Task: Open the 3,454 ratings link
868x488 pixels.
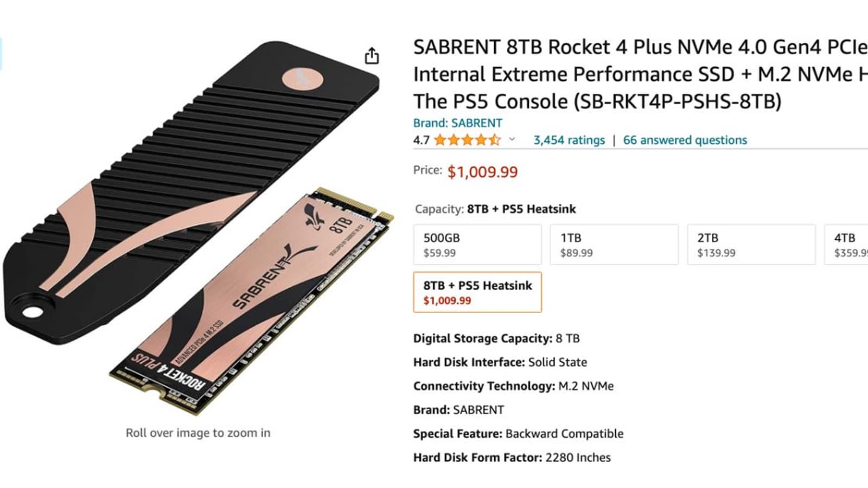Action: tap(569, 140)
